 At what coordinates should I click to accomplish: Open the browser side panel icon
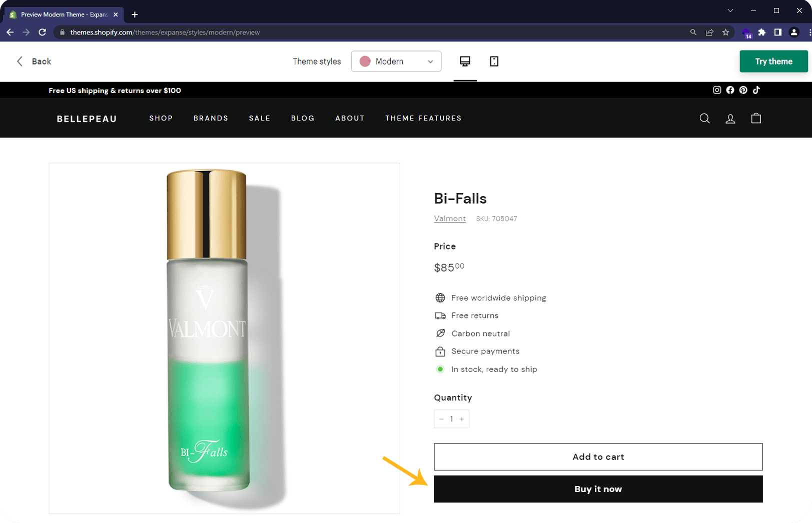click(x=778, y=32)
